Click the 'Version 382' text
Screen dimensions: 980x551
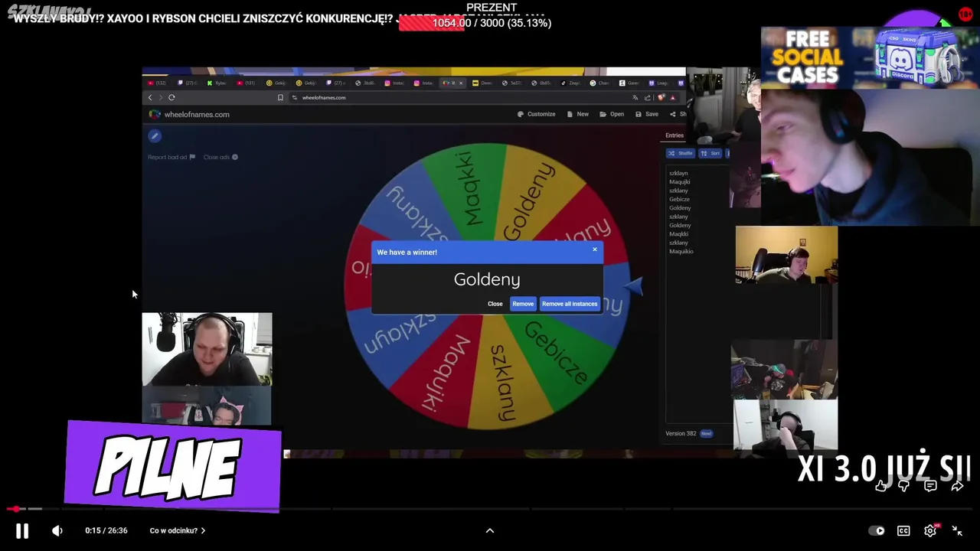pos(681,433)
